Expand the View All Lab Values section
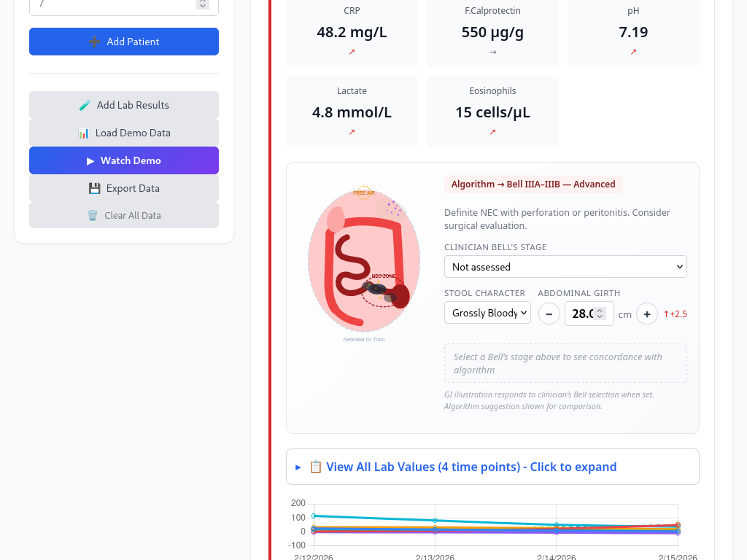Viewport: 747px width, 560px height. point(471,467)
